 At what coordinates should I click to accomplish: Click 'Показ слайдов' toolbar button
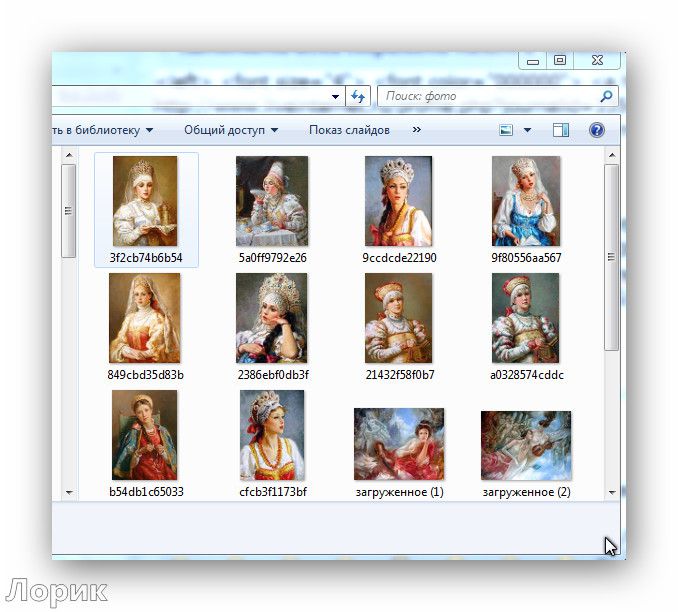click(x=349, y=130)
